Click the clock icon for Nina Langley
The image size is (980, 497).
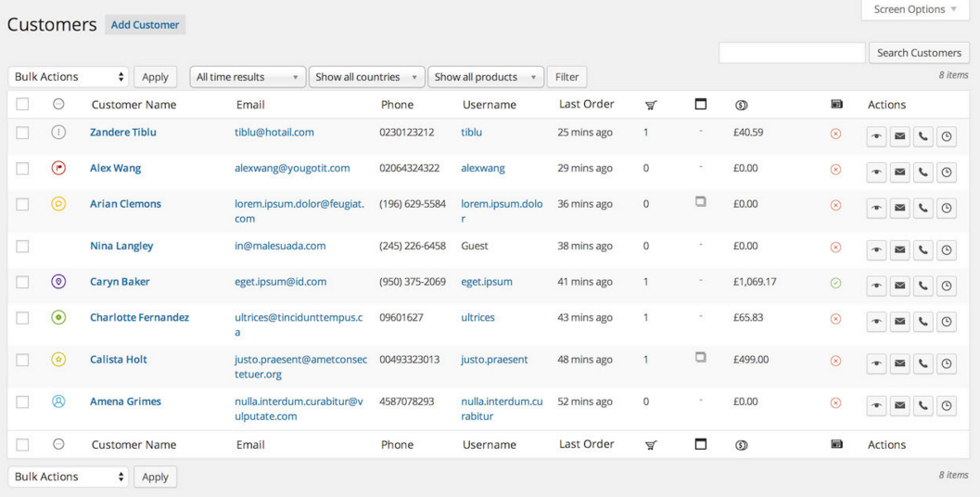[x=946, y=250]
